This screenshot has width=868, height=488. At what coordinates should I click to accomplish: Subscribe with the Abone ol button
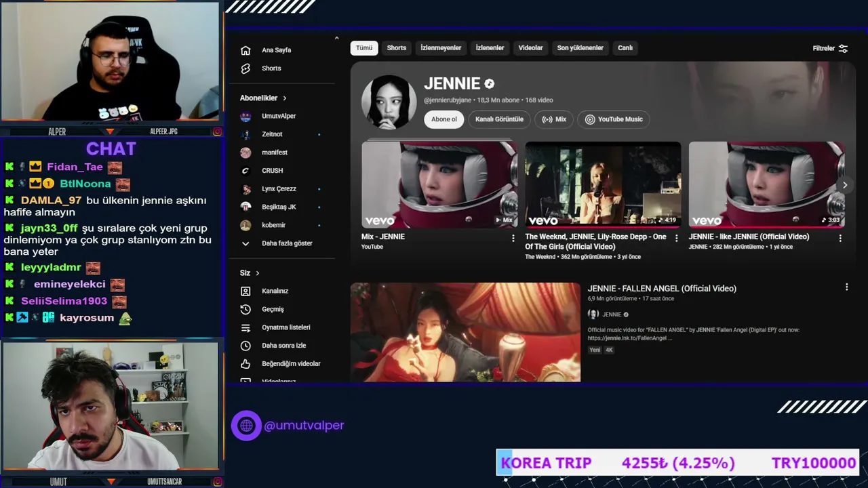(444, 119)
